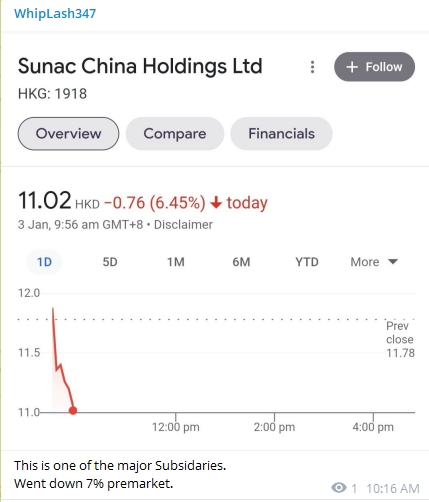This screenshot has width=429, height=502.
Task: Switch chart to 6M range
Action: (x=241, y=262)
